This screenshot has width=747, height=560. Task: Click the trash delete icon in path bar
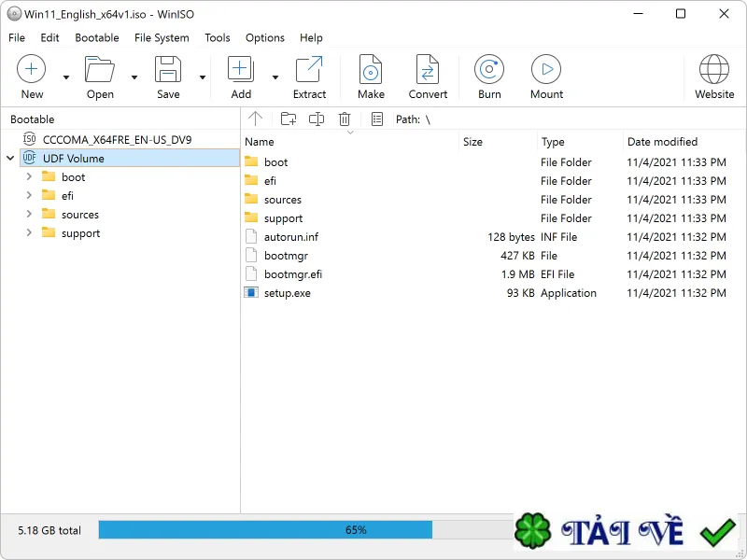coord(345,119)
